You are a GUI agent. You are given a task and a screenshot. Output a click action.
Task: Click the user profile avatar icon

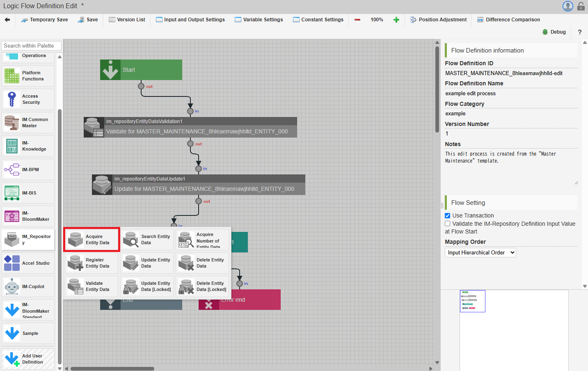(x=567, y=6)
